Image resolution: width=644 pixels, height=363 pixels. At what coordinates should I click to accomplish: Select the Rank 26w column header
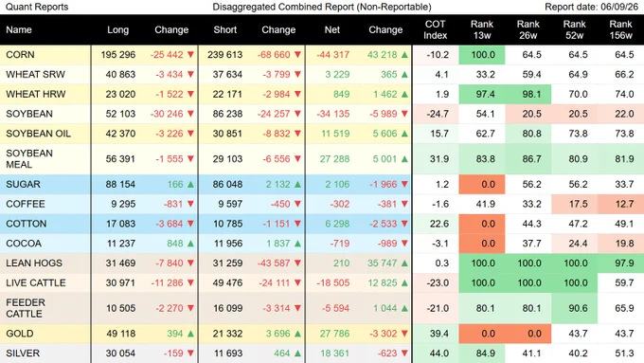528,30
